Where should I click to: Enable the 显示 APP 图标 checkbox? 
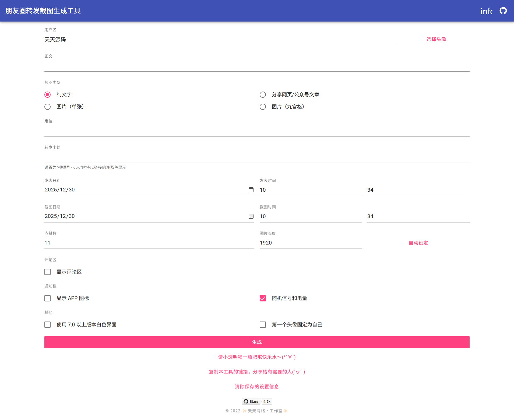[x=47, y=298]
